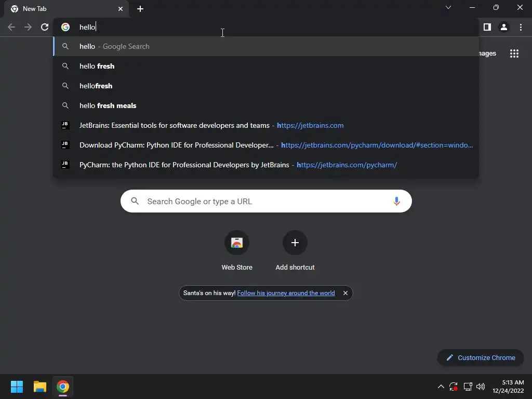Click the Chrome taskbar icon
The height and width of the screenshot is (399, 532).
(x=63, y=387)
